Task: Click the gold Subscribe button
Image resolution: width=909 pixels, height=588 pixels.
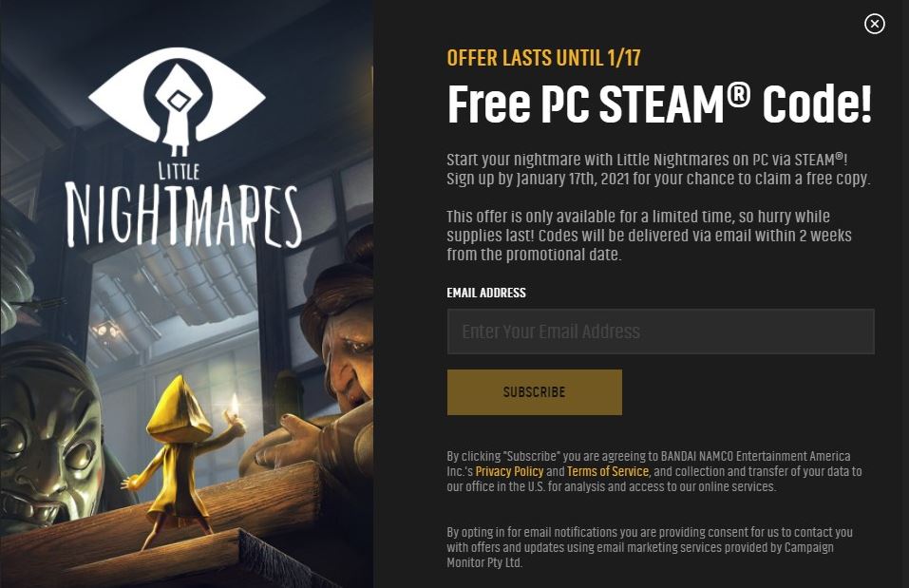Action: point(534,392)
